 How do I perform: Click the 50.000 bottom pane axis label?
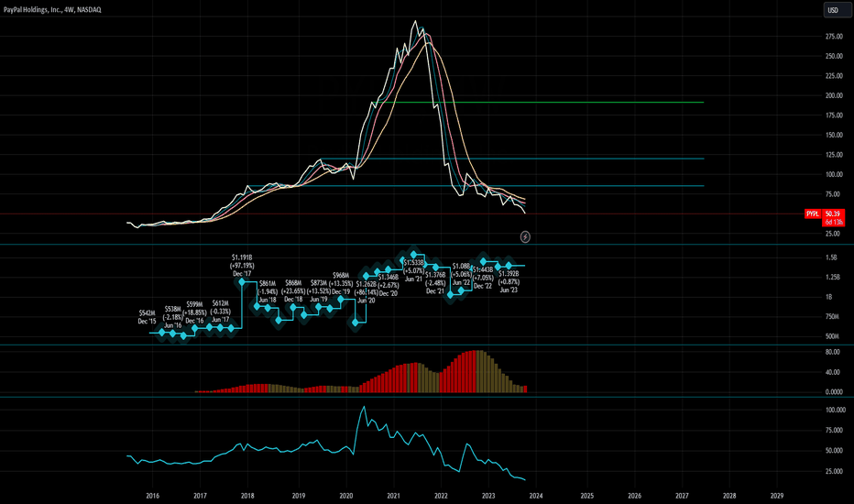tap(835, 451)
